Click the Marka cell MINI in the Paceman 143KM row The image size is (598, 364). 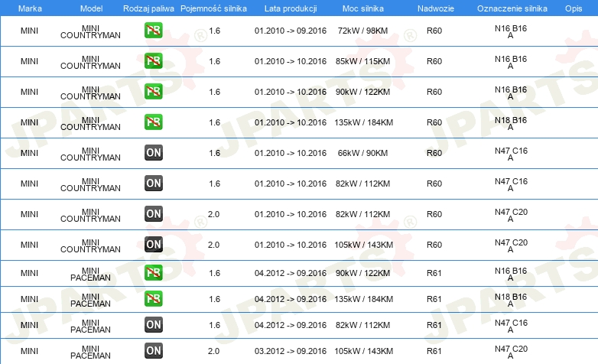tap(29, 351)
